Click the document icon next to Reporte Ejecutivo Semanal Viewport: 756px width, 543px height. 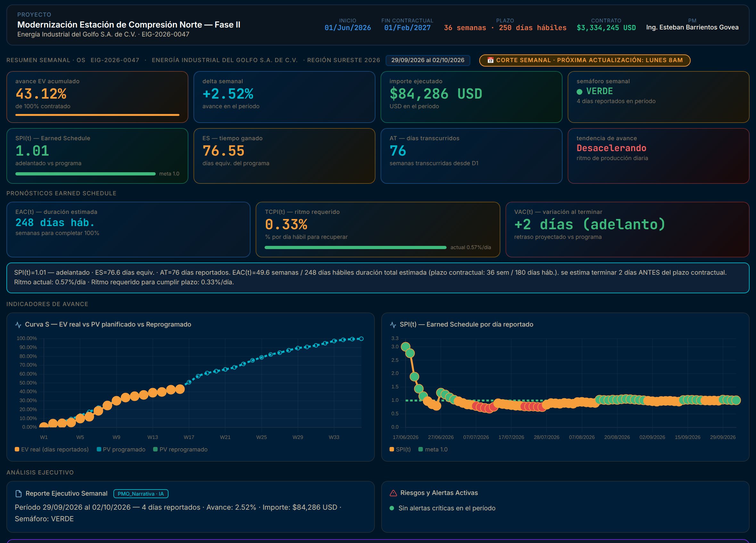(x=19, y=494)
